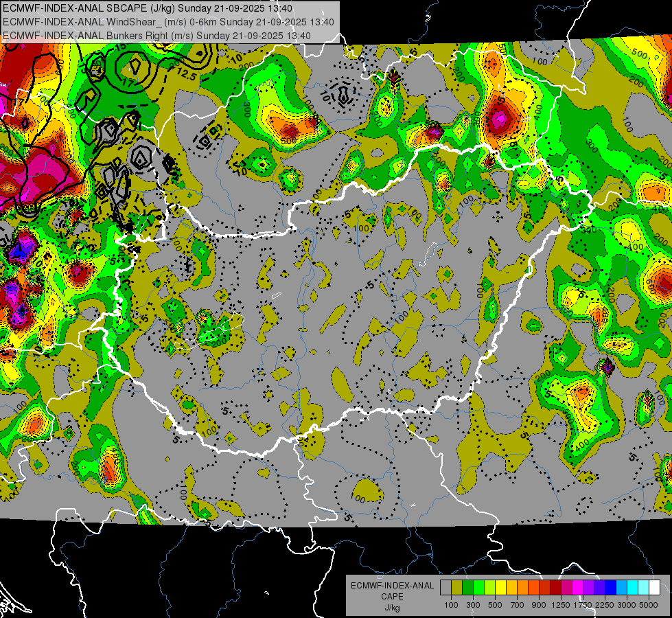The height and width of the screenshot is (618, 672).
Task: Click the 12.5 contour label on the map
Action: 187,75
